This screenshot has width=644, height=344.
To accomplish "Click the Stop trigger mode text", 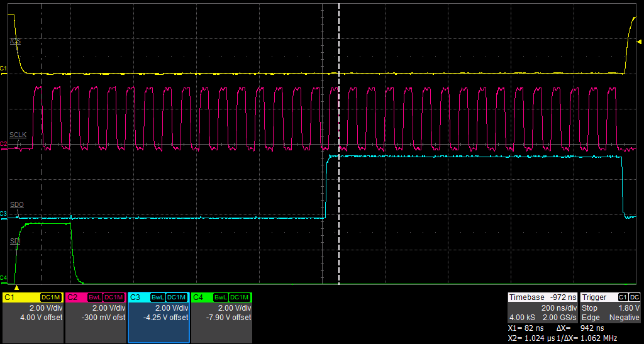I will (x=589, y=308).
